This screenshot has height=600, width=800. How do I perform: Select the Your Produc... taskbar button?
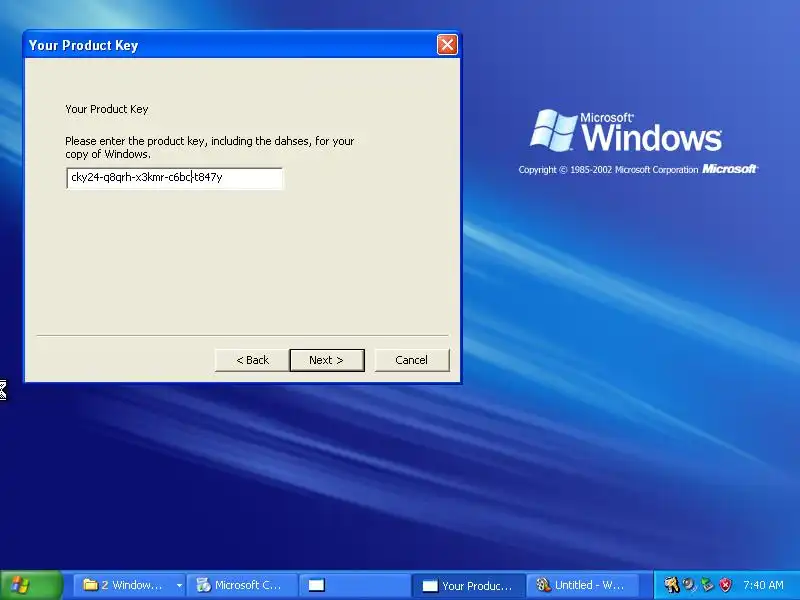click(x=468, y=585)
